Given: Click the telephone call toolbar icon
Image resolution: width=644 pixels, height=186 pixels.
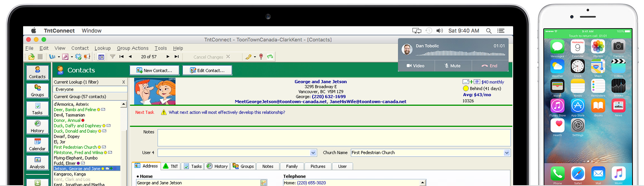Looking at the screenshot, I should tap(248, 57).
